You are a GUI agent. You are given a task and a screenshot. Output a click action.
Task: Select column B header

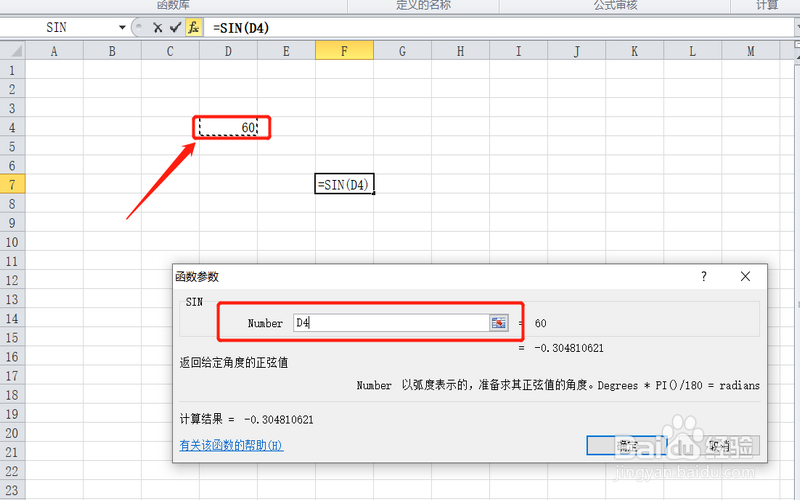112,51
